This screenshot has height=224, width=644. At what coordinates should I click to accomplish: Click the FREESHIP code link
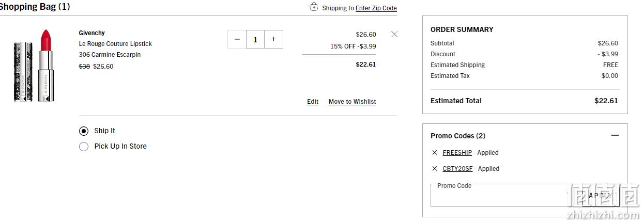[457, 153]
